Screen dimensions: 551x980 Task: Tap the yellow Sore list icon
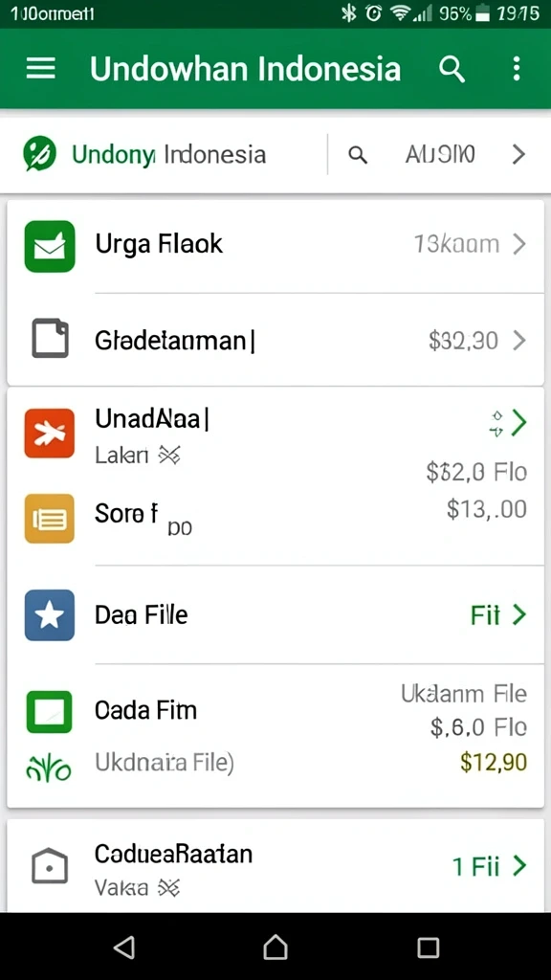(x=50, y=518)
